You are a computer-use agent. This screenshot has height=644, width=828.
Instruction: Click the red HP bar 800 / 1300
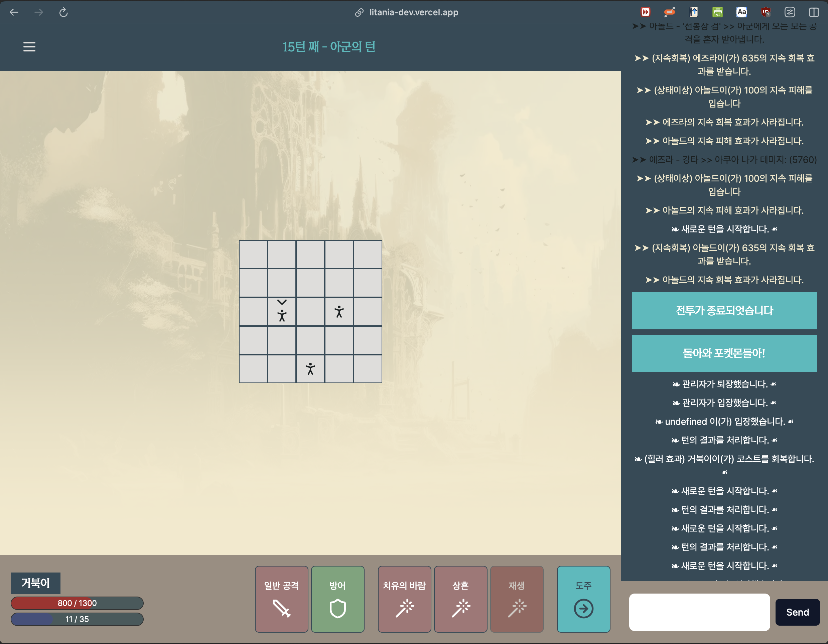(x=77, y=603)
